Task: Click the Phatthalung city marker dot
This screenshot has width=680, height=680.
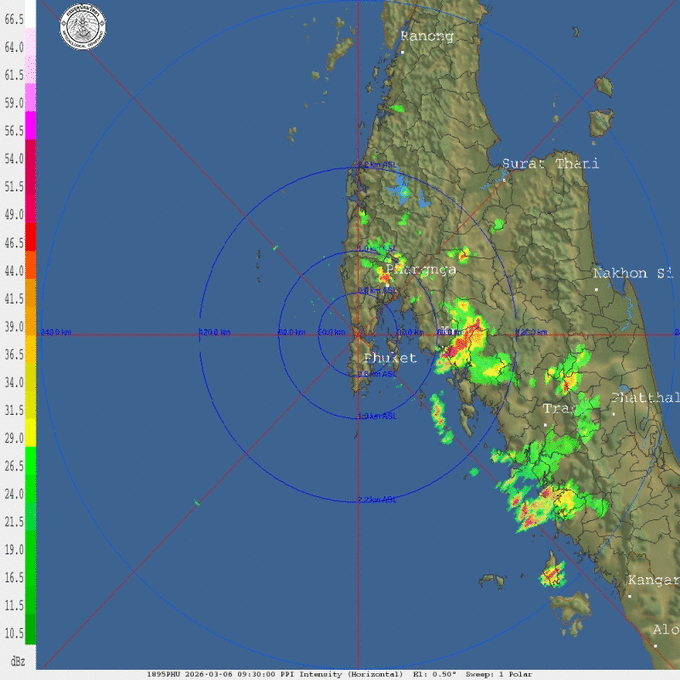Action: [614, 412]
